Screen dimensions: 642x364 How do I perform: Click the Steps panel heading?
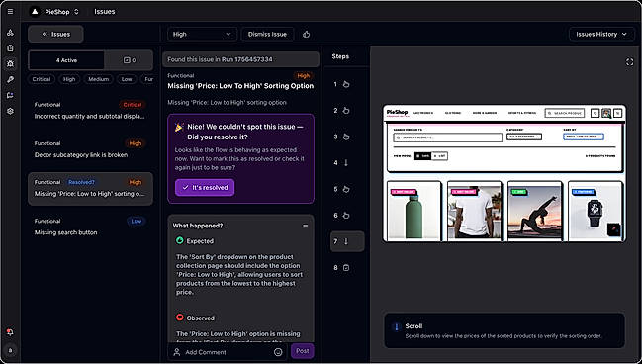point(340,56)
